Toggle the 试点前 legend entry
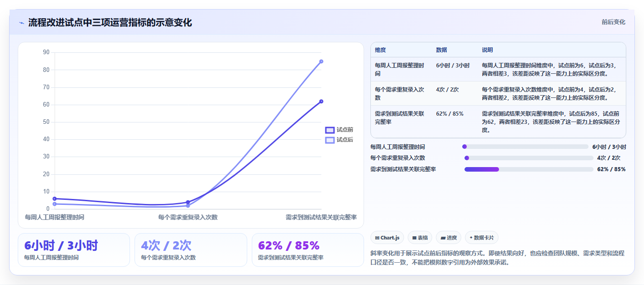Screen dimensions: 644x285 pyautogui.click(x=339, y=130)
